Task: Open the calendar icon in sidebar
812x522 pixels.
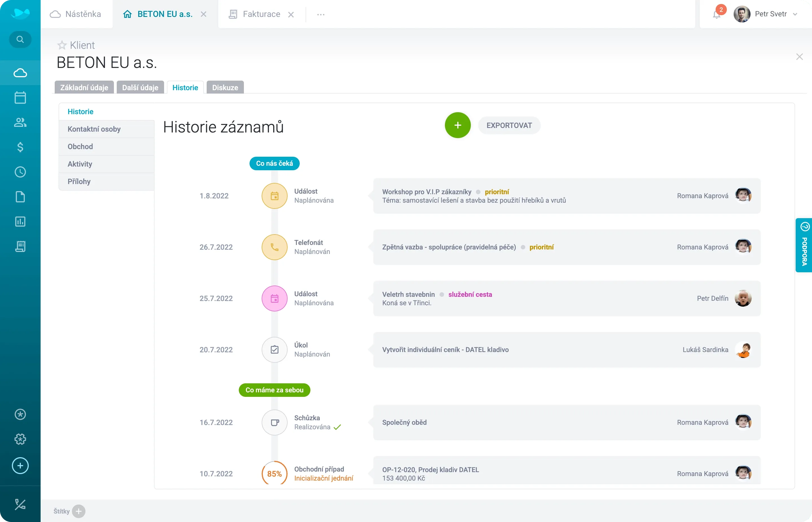Action: (20, 98)
